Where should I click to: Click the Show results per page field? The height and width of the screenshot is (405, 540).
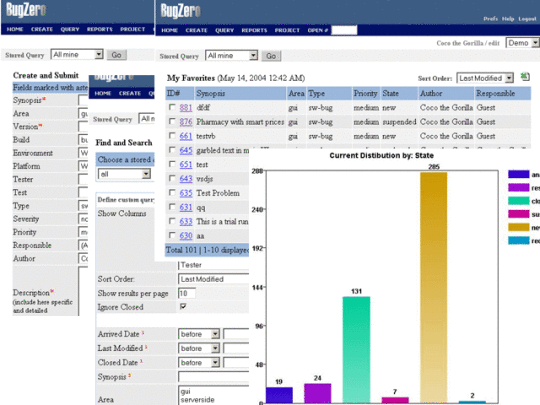[187, 293]
